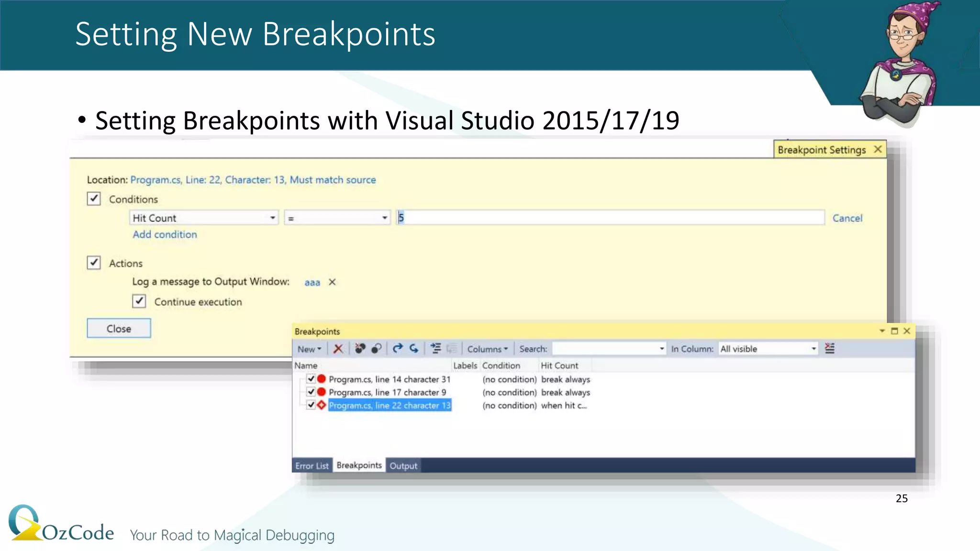This screenshot has width=980, height=551.
Task: Click the Labels column header
Action: 465,365
